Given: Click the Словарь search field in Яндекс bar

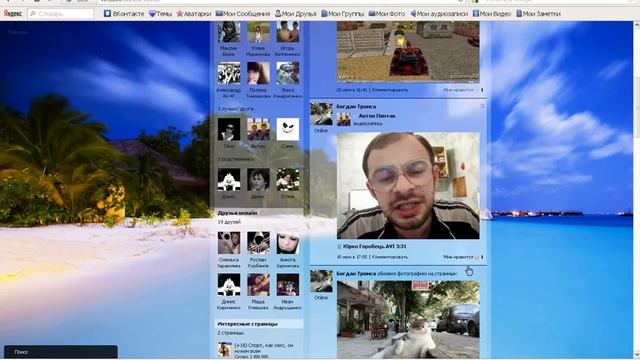Looking at the screenshot, I should 60,13.
